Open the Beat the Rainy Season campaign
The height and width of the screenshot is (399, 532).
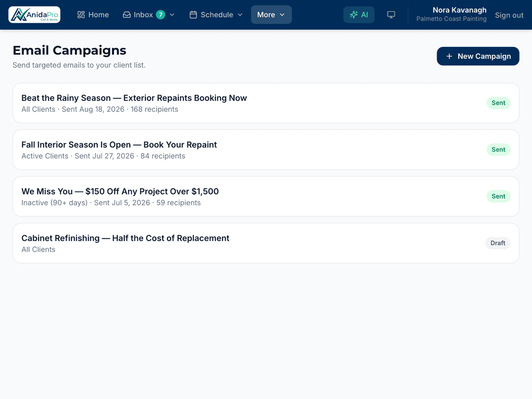(266, 103)
